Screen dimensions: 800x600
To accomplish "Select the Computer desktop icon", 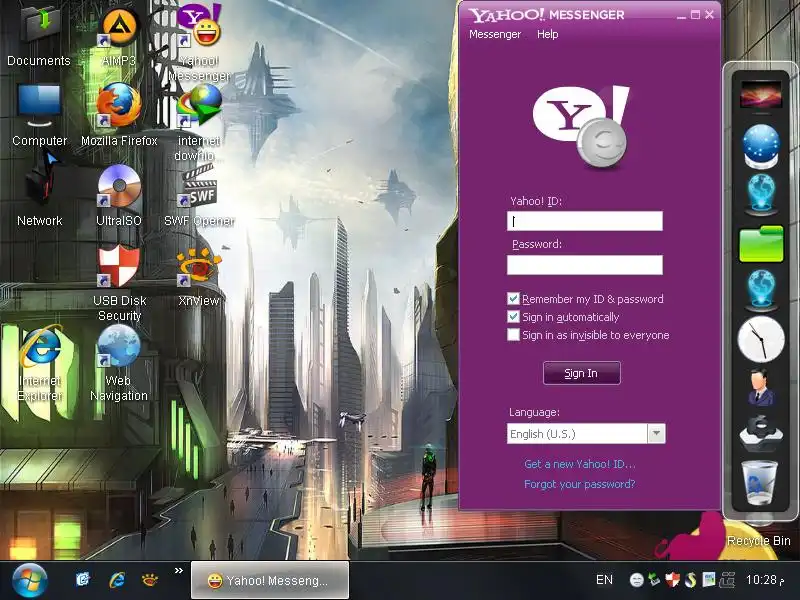I will tap(39, 105).
